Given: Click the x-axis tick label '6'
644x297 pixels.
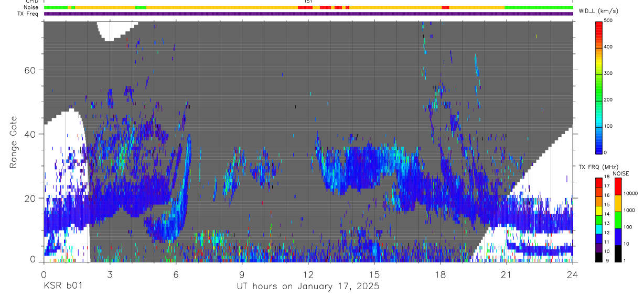Looking at the screenshot, I should tap(176, 275).
